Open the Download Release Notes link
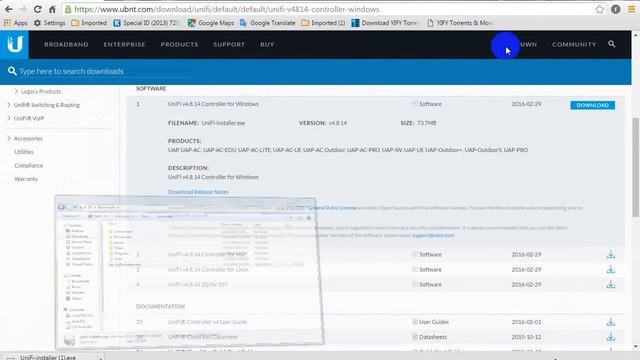Screen dimensions: 640x360 click(x=198, y=192)
